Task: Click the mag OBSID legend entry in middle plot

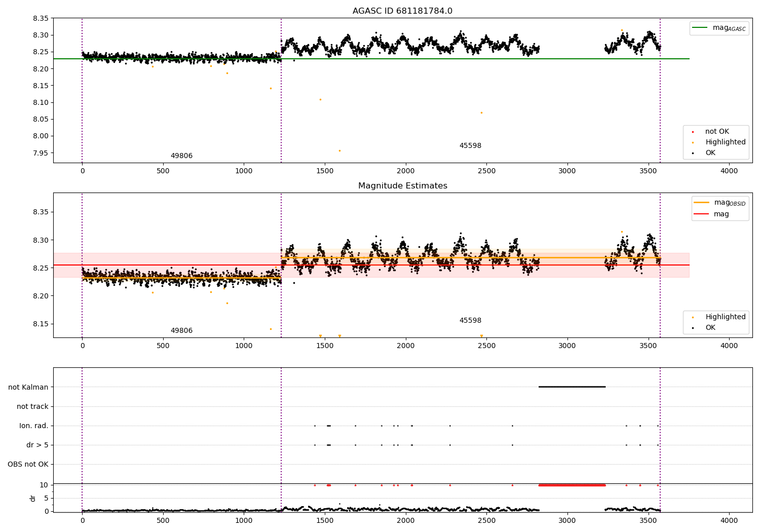Action: click(x=719, y=203)
